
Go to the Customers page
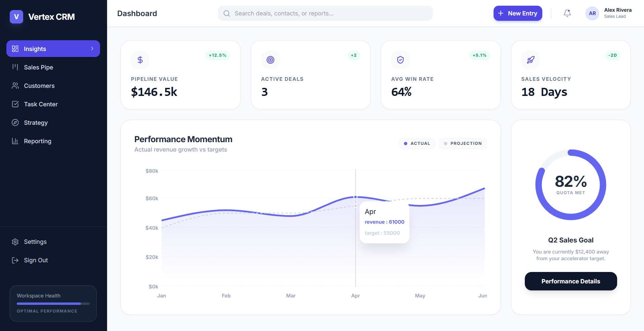tap(39, 86)
